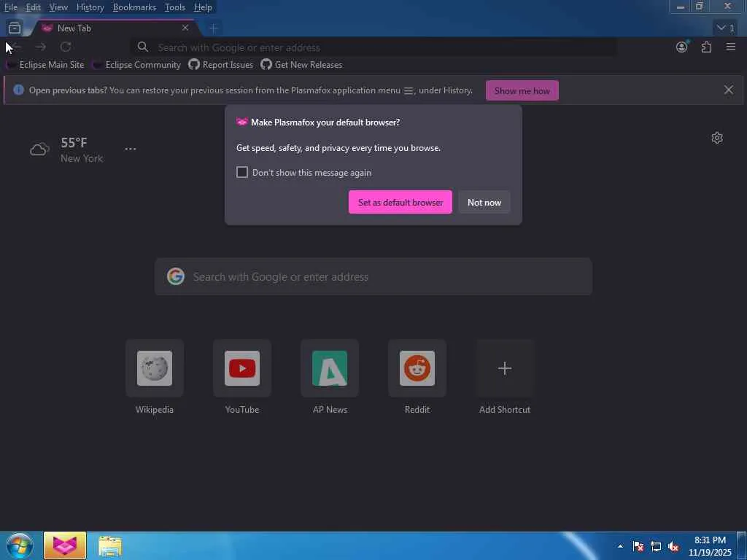Expand the list all tabs dropdown

(x=726, y=28)
